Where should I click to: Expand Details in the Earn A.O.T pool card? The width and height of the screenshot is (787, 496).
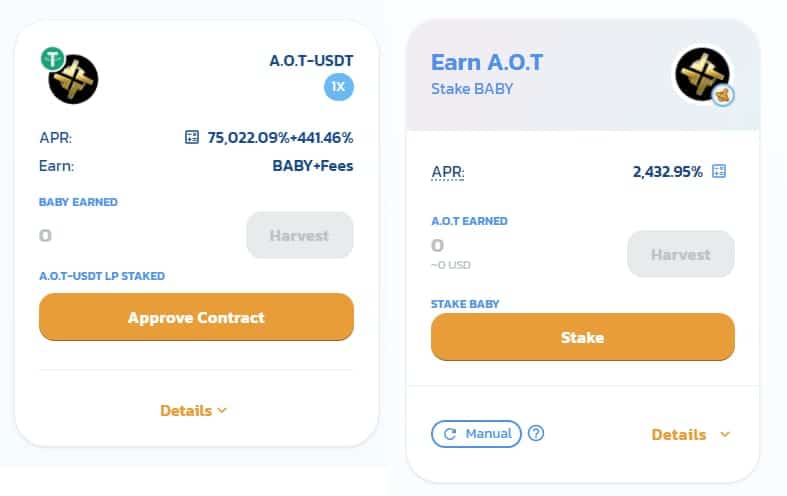click(690, 434)
